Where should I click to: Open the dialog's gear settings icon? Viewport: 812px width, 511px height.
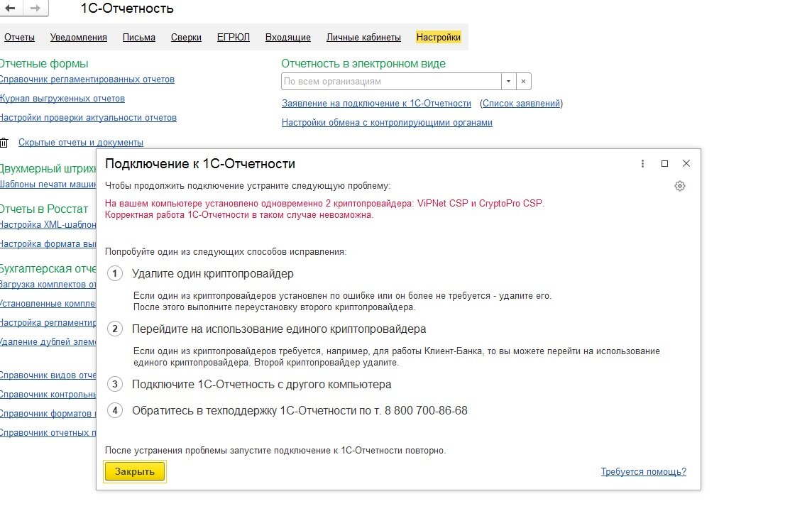680,186
